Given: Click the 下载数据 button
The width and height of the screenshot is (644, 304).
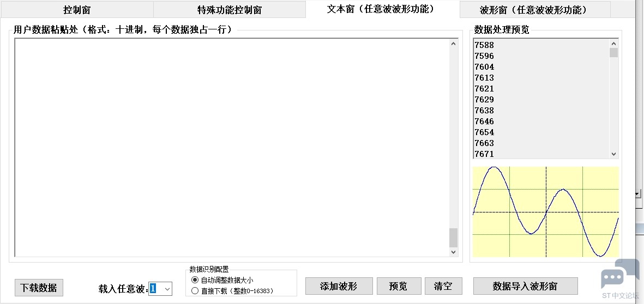Looking at the screenshot, I should (x=39, y=288).
